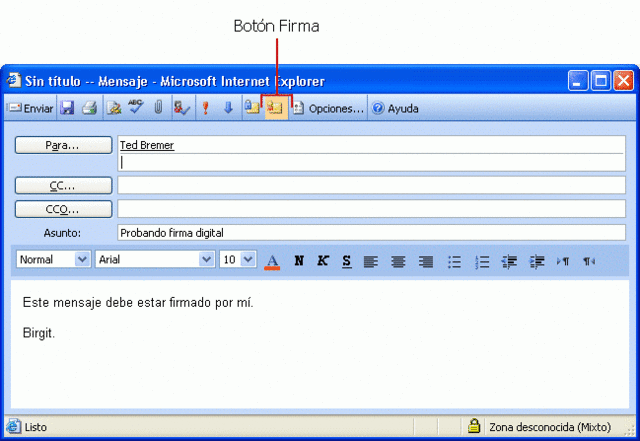Set left-to-right text direction
Screen dimensions: 640x441
coord(563,261)
